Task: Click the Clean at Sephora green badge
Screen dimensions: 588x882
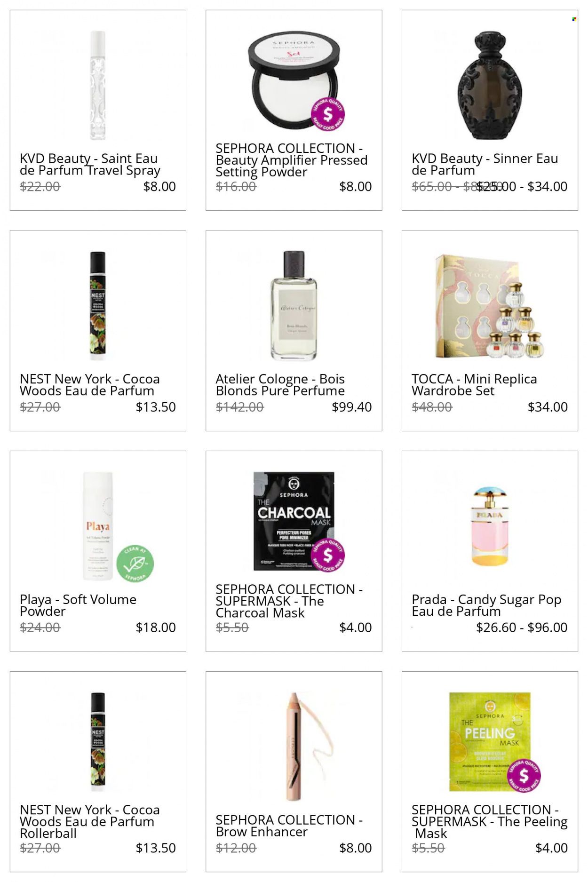Action: tap(135, 563)
